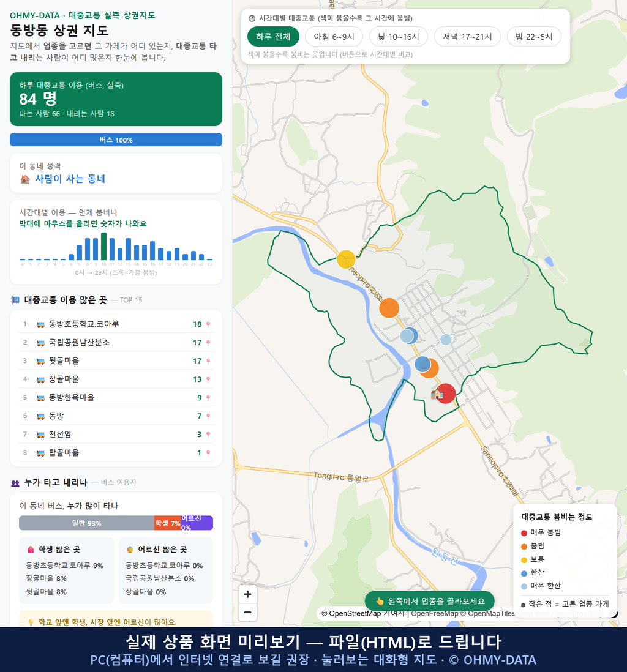Click the bus icon beside 탑골마을
Image resolution: width=627 pixels, height=672 pixels.
(41, 453)
